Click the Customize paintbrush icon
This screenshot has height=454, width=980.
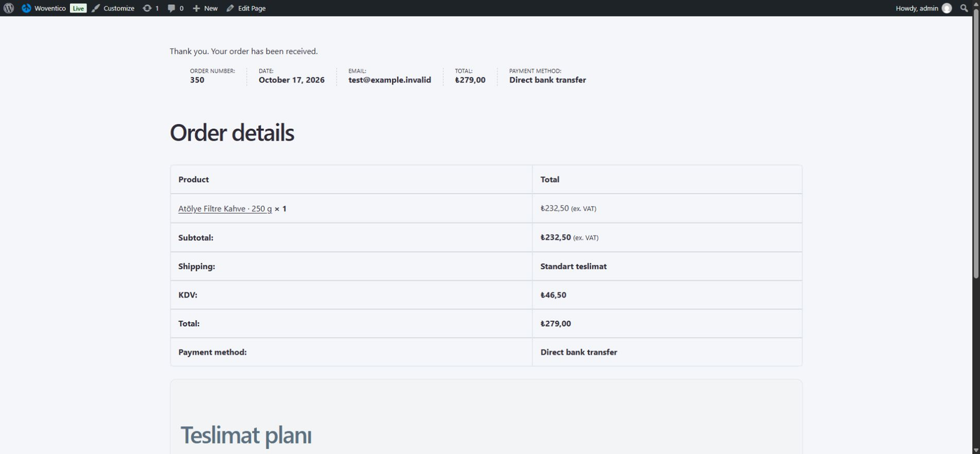pyautogui.click(x=96, y=8)
